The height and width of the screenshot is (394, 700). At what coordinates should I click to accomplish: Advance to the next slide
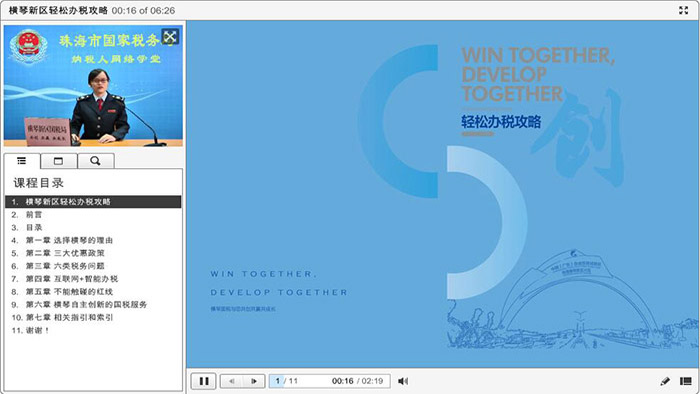point(254,381)
